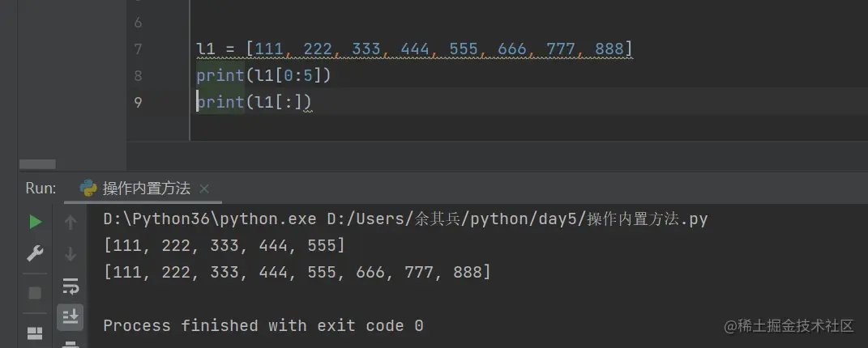
Task: Toggle soft-wrap in the Run console
Action: [71, 286]
